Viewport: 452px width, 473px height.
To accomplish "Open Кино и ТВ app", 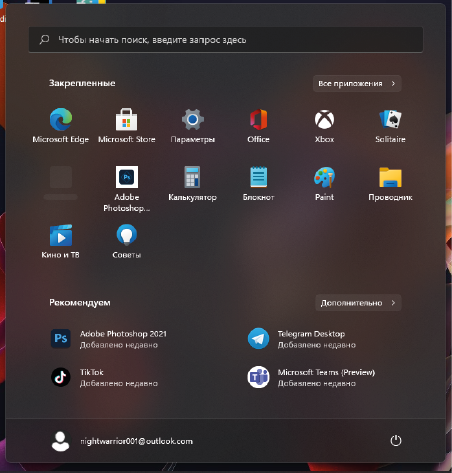I will (61, 242).
